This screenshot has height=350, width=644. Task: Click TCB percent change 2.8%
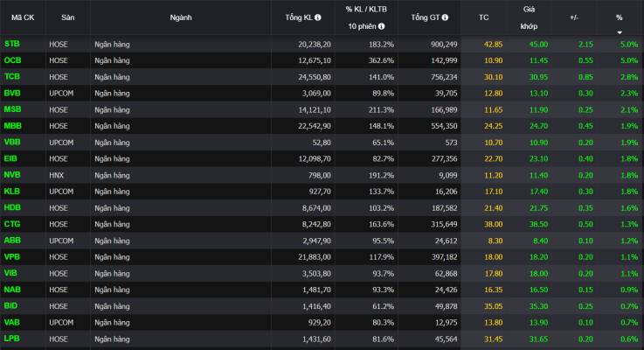tap(629, 77)
